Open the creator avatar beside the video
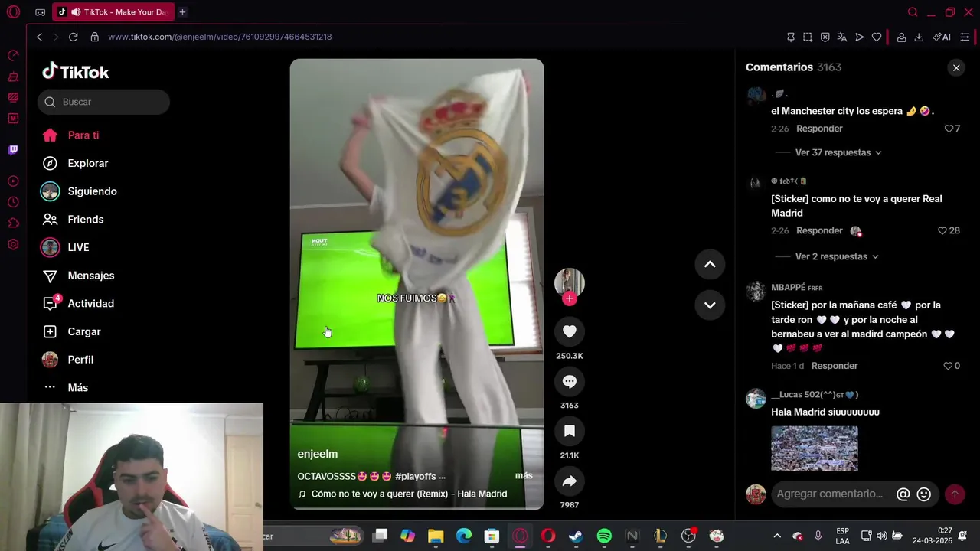The height and width of the screenshot is (551, 980). (x=570, y=283)
